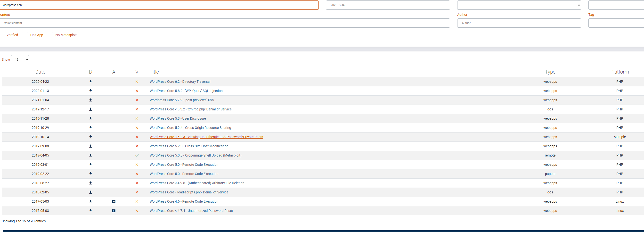Screen dimensions: 644x232
Task: Click unverified X icon on User Disclosure row
Action: click(x=137, y=118)
